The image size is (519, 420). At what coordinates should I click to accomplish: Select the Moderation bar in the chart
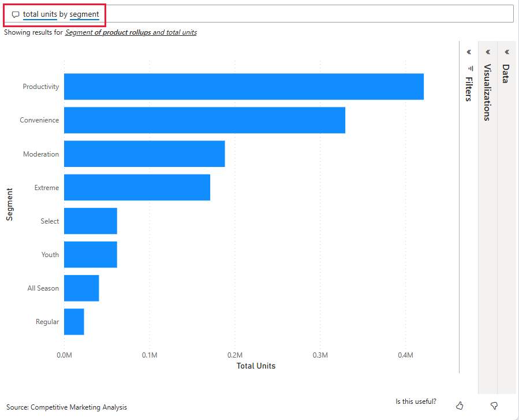[144, 154]
